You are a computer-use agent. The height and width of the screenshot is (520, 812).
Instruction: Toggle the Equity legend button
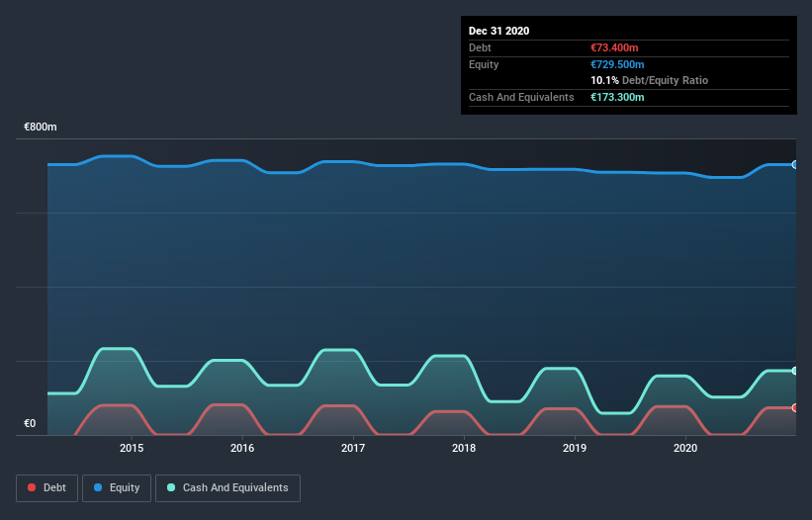pos(117,488)
